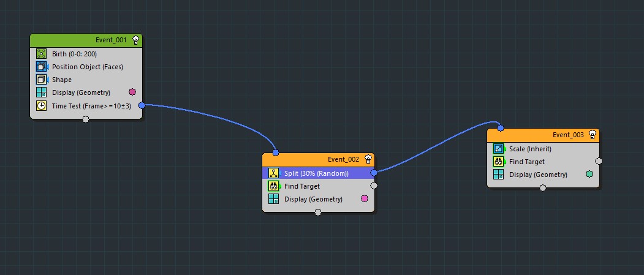This screenshot has width=644, height=275.
Task: Click the pink Display color swatch in Event_001
Action: click(132, 92)
